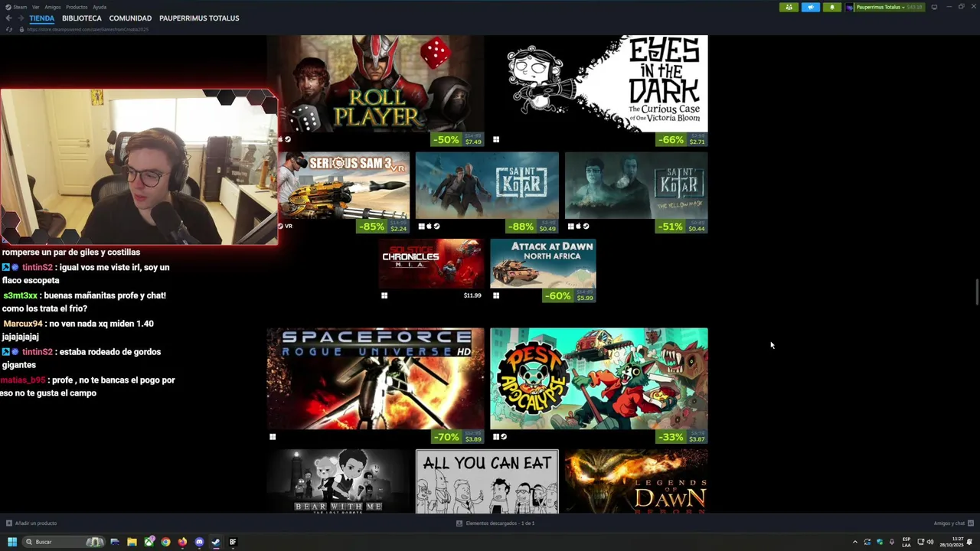The height and width of the screenshot is (551, 980).
Task: Click the s3mt3xx username in chat overlay
Action: tap(20, 295)
